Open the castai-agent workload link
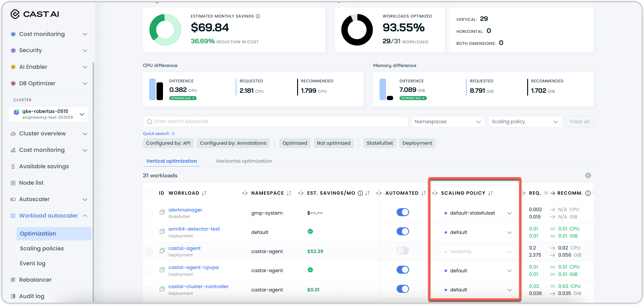Viewport: 644px width, 305px height. [x=184, y=248]
